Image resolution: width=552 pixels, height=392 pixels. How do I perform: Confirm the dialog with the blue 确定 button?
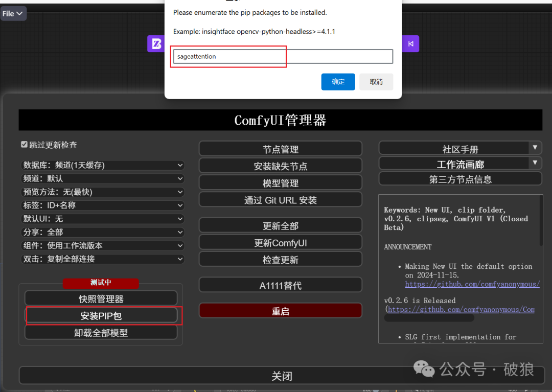[x=338, y=82]
